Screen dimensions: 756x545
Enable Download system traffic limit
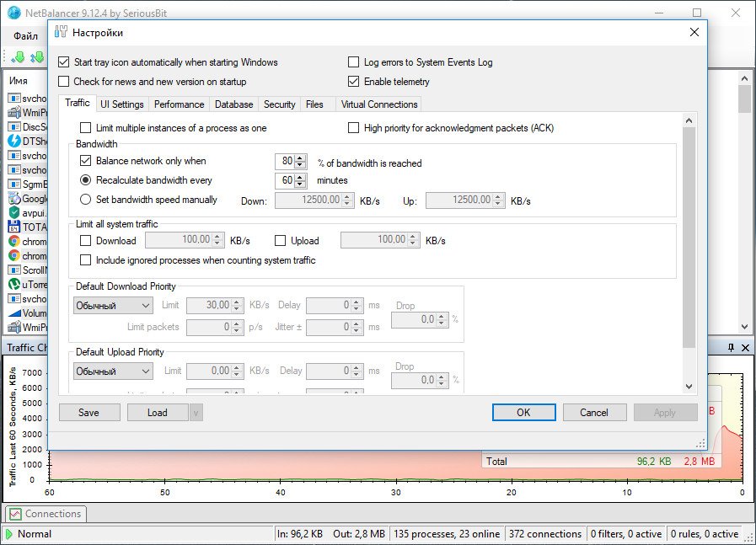85,240
